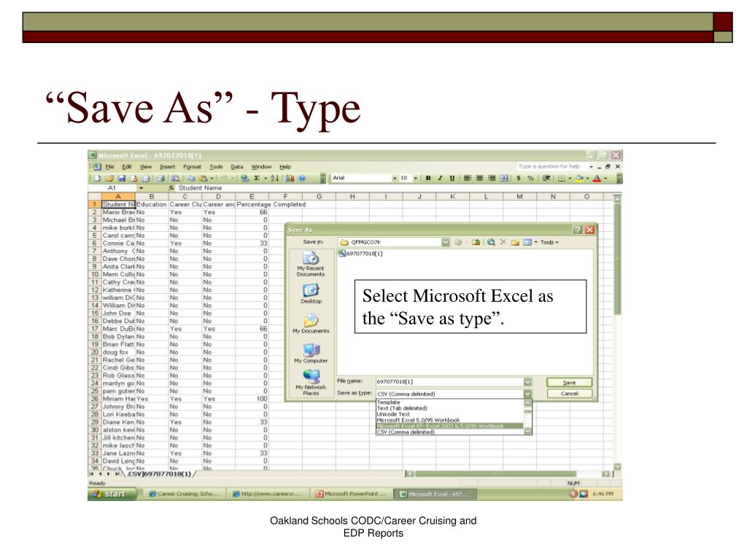Click the Open file toolbar icon
747x560 pixels.
tap(109, 178)
